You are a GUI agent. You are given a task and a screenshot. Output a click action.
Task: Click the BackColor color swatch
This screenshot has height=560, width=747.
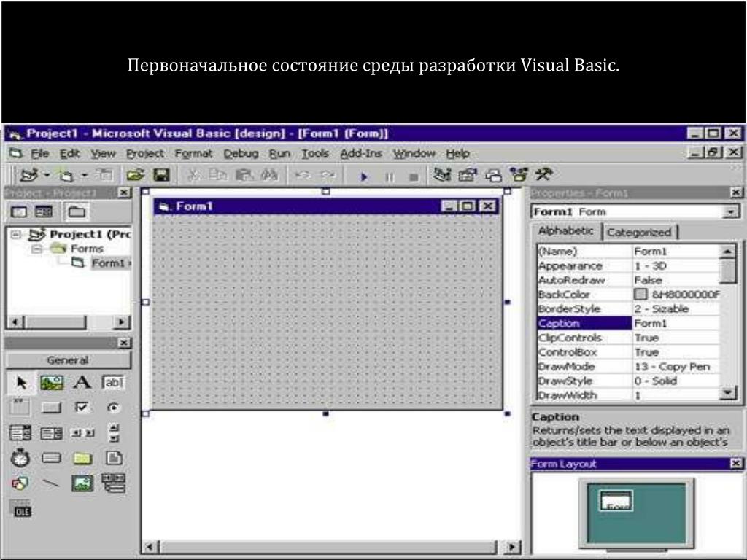(x=640, y=295)
